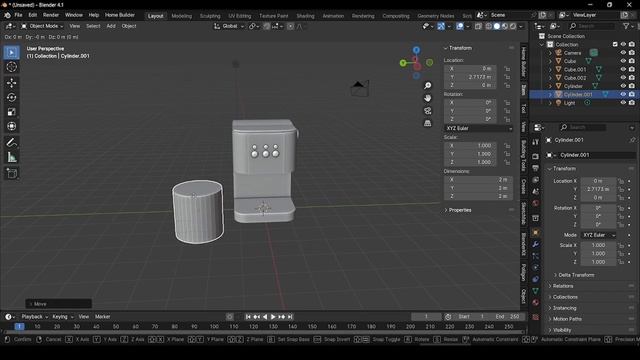Open the Render menu
This screenshot has height=360, width=640.
click(x=51, y=15)
